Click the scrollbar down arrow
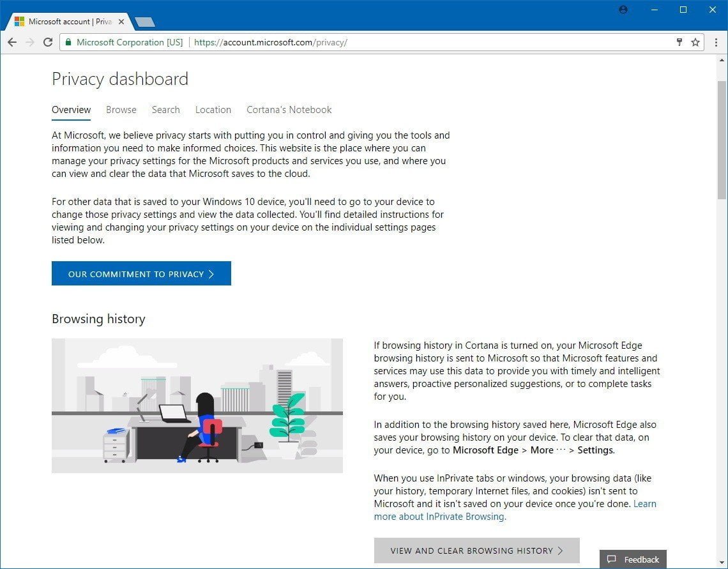The height and width of the screenshot is (569, 728). tap(722, 563)
